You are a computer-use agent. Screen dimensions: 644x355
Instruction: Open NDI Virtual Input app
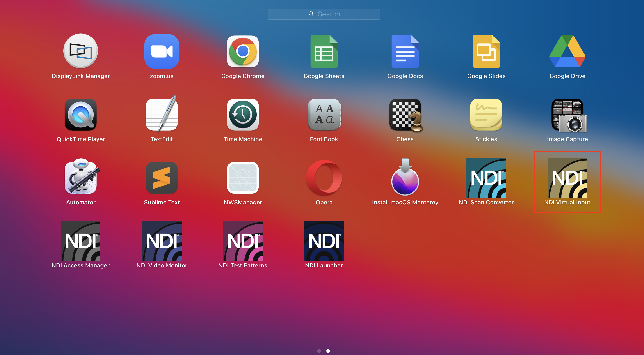tap(567, 178)
